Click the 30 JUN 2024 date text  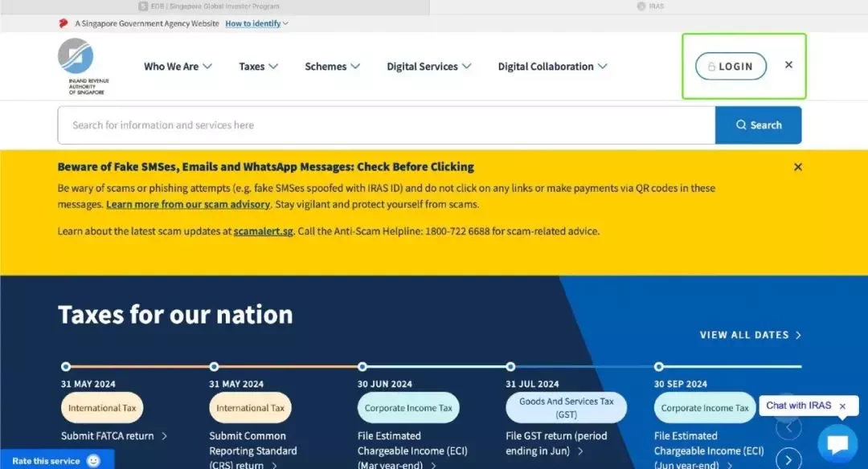[x=385, y=384]
